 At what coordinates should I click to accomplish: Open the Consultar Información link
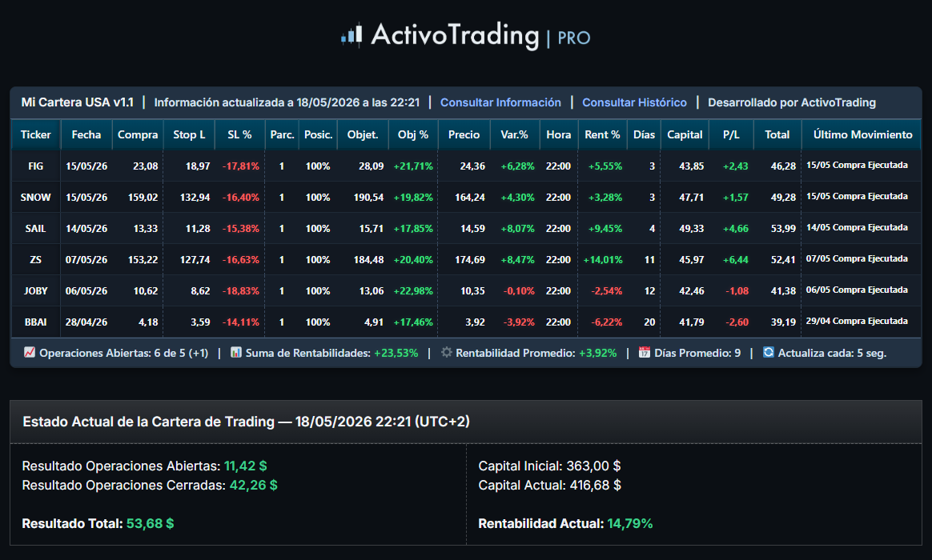[500, 102]
